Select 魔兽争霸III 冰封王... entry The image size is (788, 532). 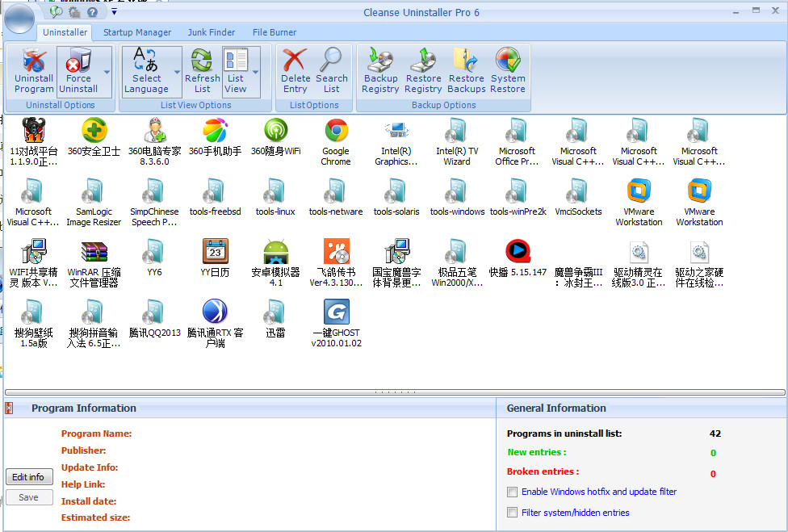coord(578,279)
